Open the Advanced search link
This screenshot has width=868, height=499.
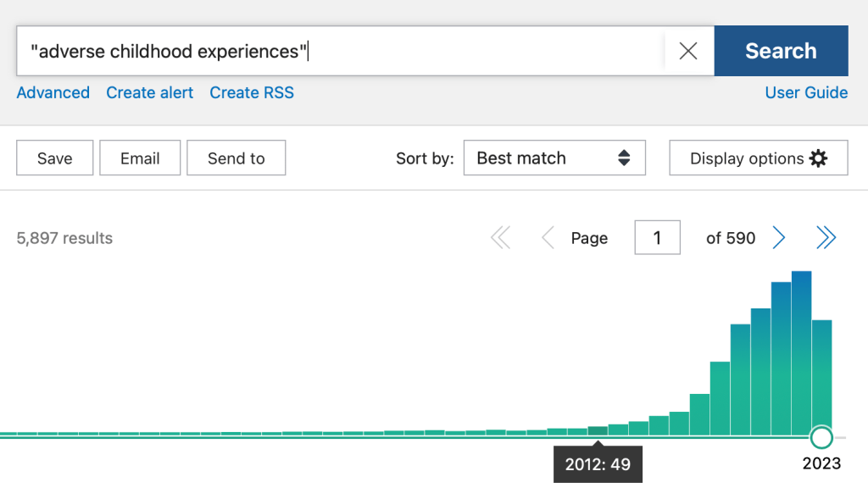point(53,93)
